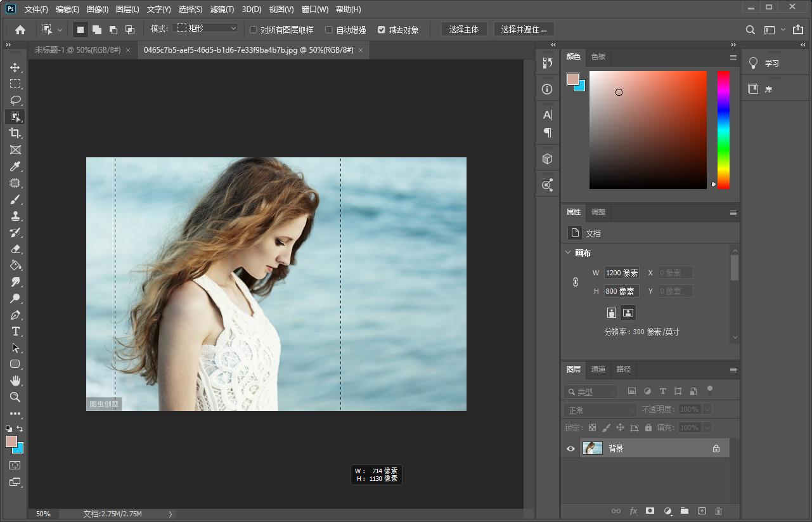The image size is (812, 522).
Task: Select the Eyedropper tool
Action: pos(15,166)
